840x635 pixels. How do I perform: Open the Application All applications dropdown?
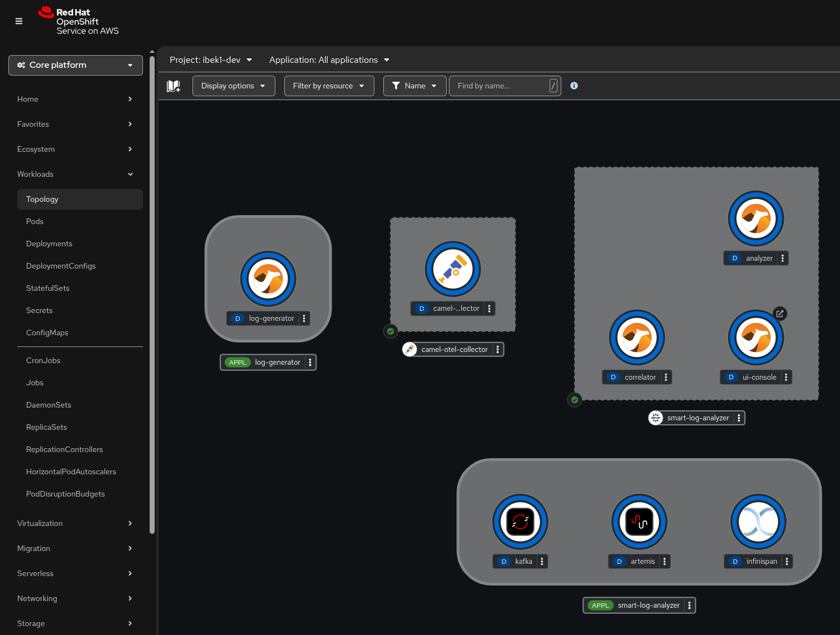tap(329, 60)
